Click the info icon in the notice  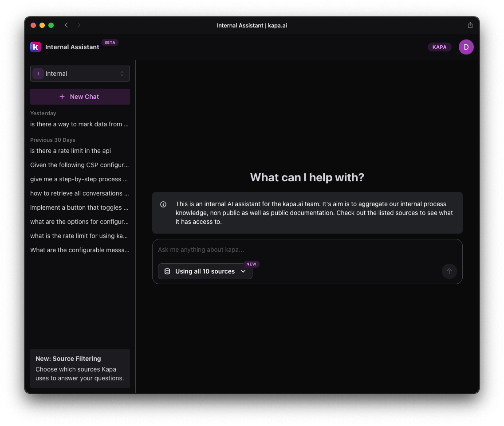163,204
